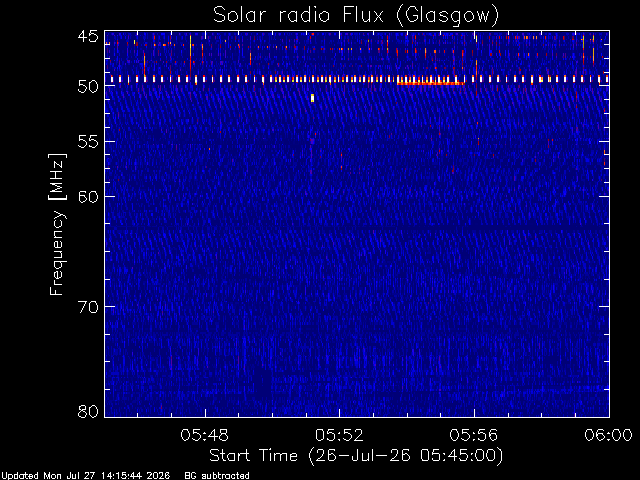This screenshot has height=480, width=640.
Task: Click the 45 MHz frequency label
Action: [88, 36]
